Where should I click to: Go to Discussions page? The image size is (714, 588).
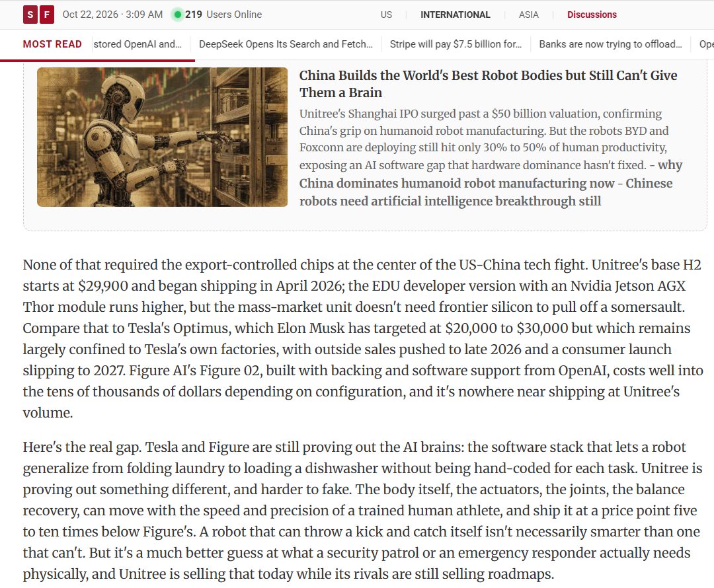(x=592, y=15)
